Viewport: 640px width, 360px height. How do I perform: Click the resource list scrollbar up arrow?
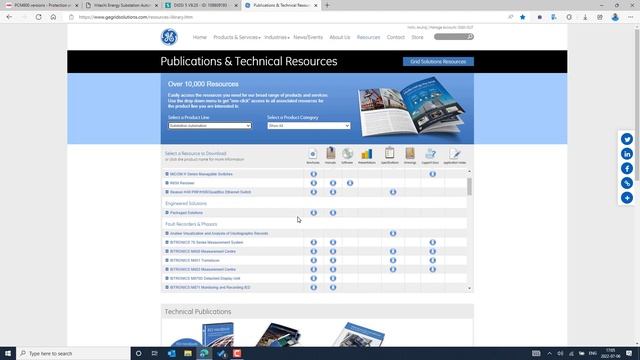[469, 171]
